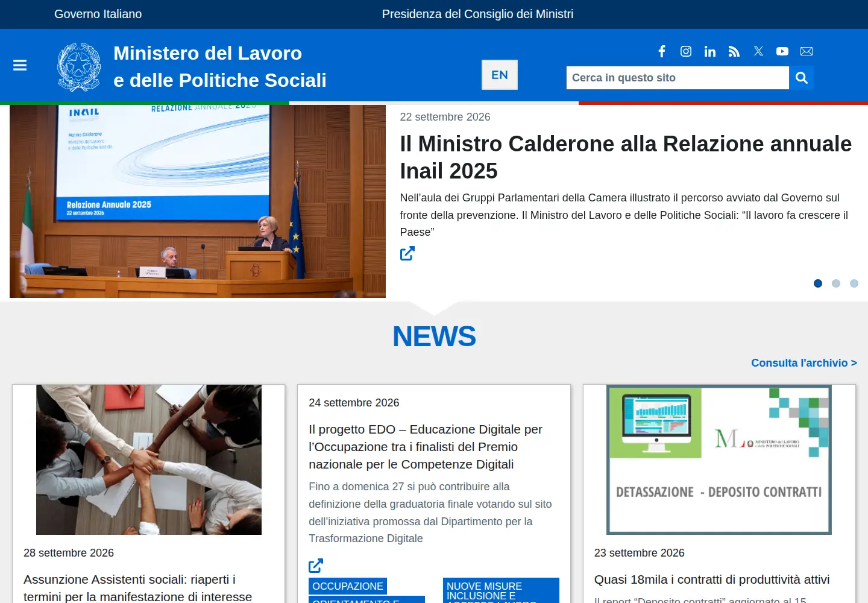Click the Italian Republic emblem logo

(x=79, y=67)
